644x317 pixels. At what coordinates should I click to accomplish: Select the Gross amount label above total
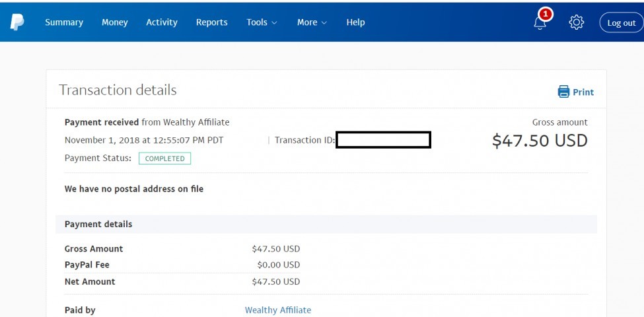560,122
